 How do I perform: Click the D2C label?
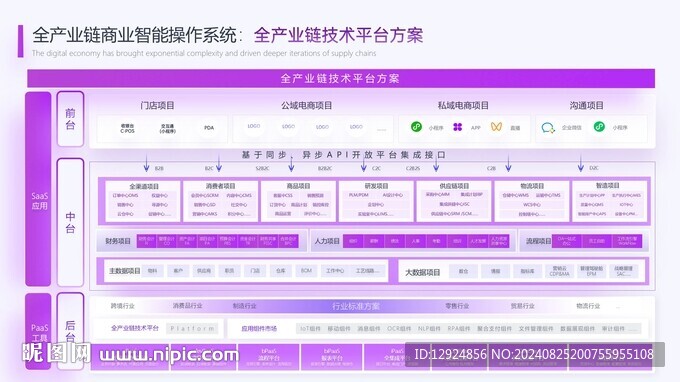coord(594,168)
